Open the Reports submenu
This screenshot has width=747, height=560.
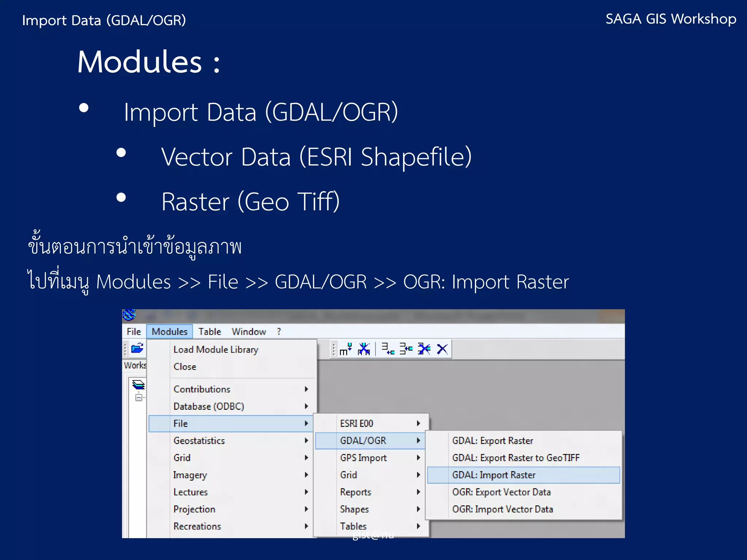pyautogui.click(x=371, y=492)
